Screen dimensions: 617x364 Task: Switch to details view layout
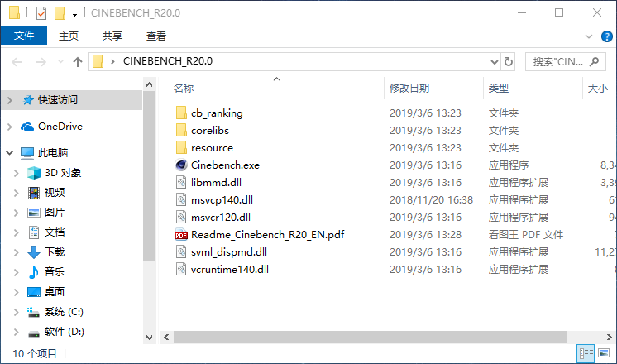point(586,353)
